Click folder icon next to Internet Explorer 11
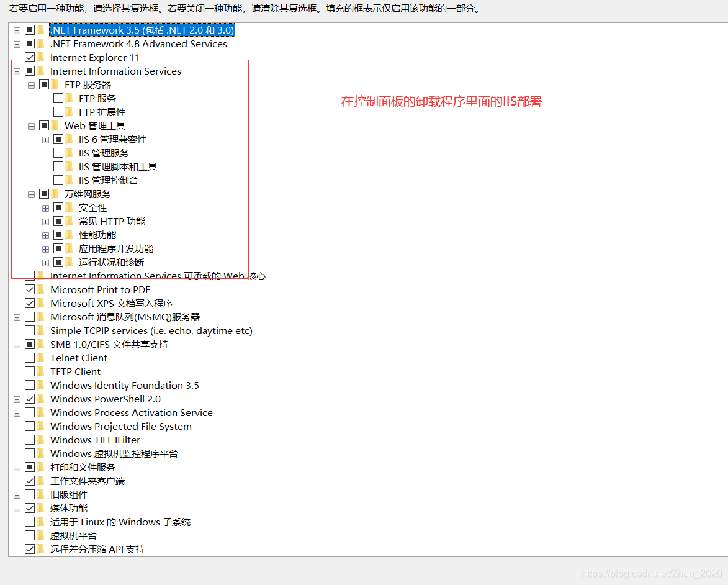The height and width of the screenshot is (585, 728). [x=41, y=57]
